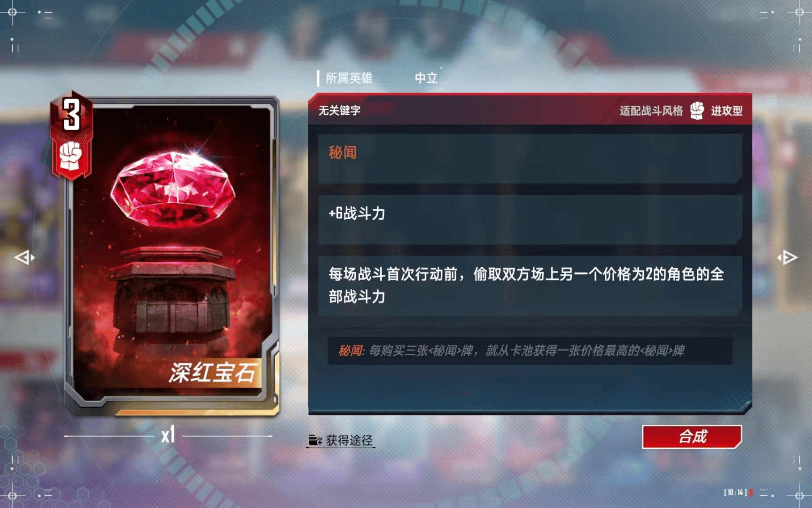Click the 所属英雄 label
The image size is (812, 508).
pos(349,78)
